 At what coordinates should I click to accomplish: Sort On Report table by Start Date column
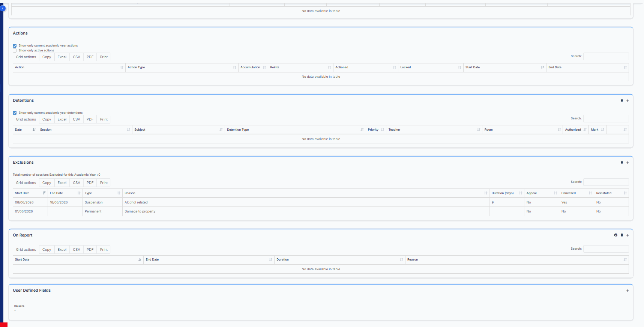click(x=78, y=260)
